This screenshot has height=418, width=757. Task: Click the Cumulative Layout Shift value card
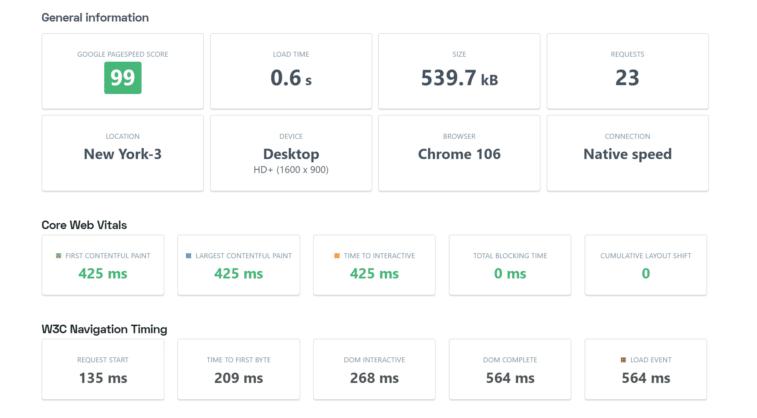(645, 265)
